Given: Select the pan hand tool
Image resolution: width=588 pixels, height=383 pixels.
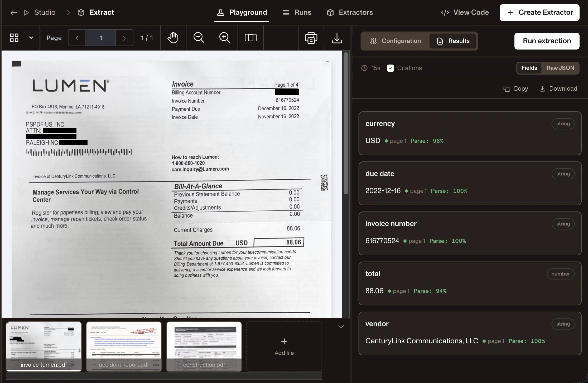Looking at the screenshot, I should pos(173,38).
